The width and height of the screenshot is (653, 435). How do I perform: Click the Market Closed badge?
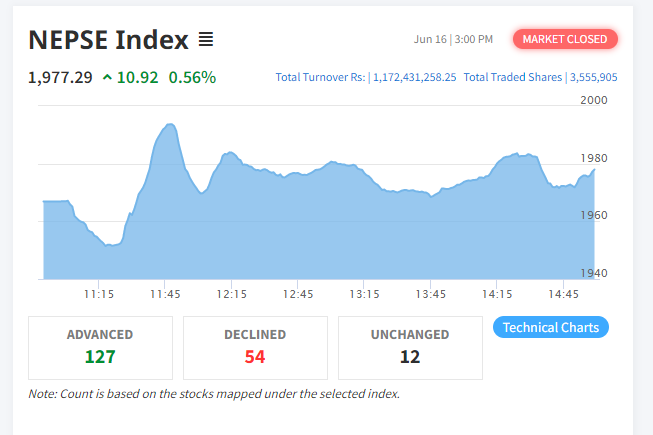coord(565,39)
